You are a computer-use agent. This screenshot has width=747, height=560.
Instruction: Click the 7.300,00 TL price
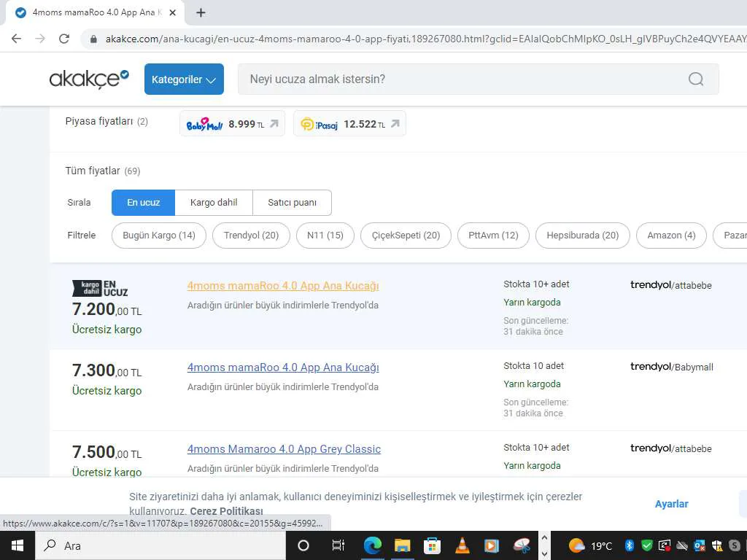[107, 370]
